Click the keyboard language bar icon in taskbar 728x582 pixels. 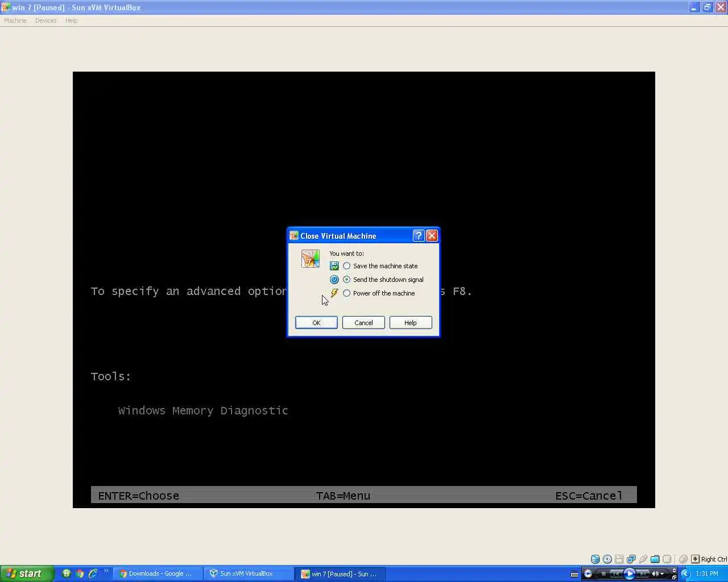pyautogui.click(x=574, y=574)
